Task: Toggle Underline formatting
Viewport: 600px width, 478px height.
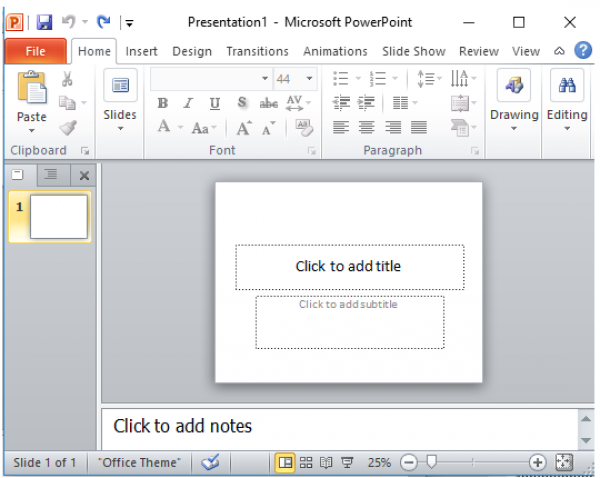Action: (x=215, y=103)
